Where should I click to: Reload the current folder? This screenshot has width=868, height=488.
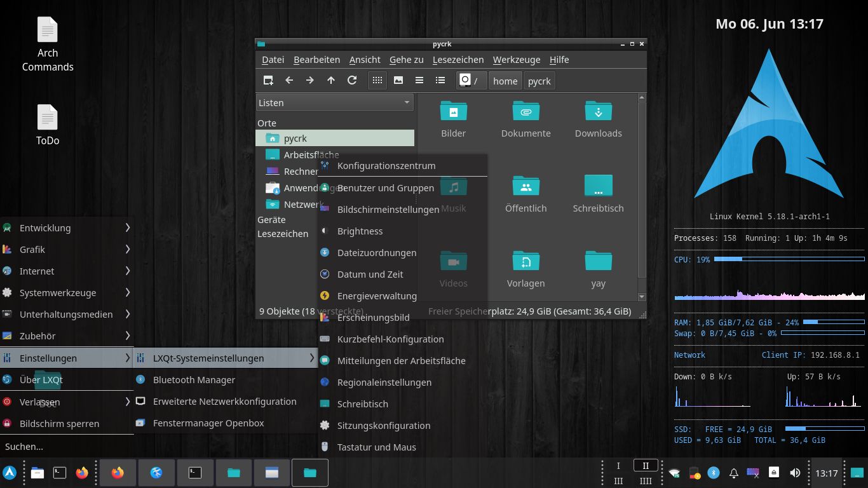click(x=352, y=80)
